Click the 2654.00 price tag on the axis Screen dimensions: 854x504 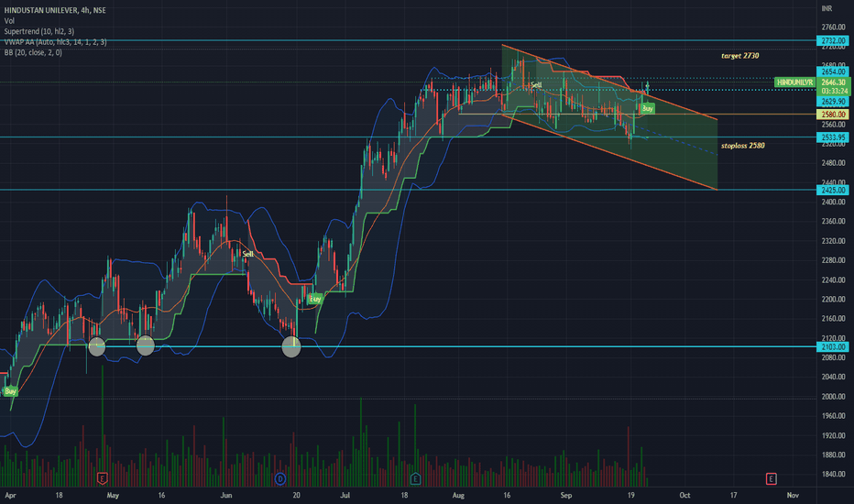tap(833, 71)
